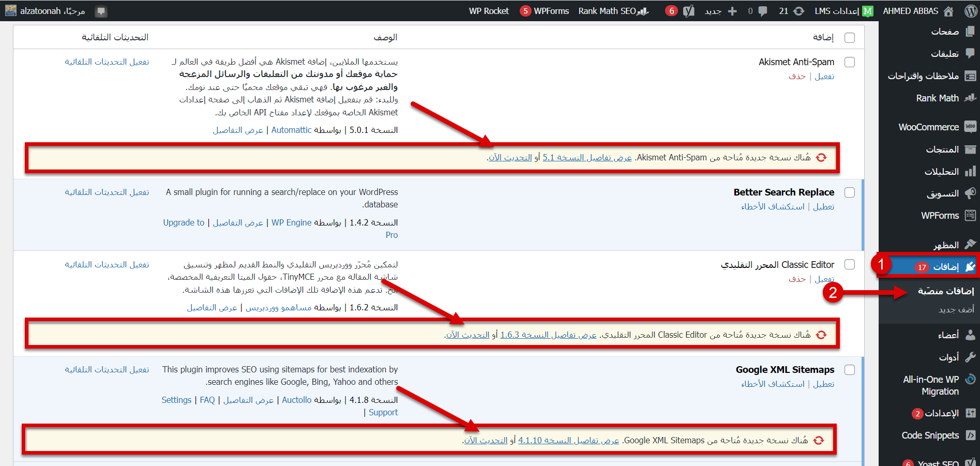Tick the Better Search Replace checkbox

(x=849, y=192)
